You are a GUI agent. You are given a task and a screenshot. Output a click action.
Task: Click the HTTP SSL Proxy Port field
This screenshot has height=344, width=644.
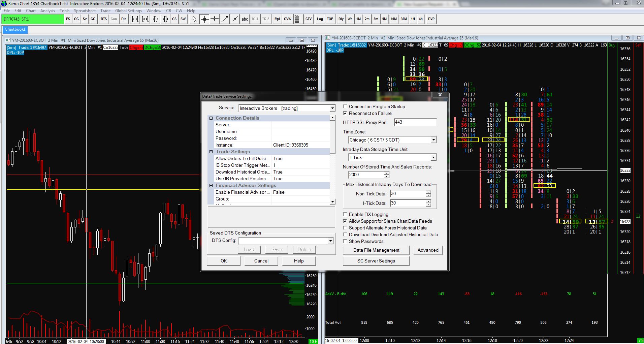(415, 122)
